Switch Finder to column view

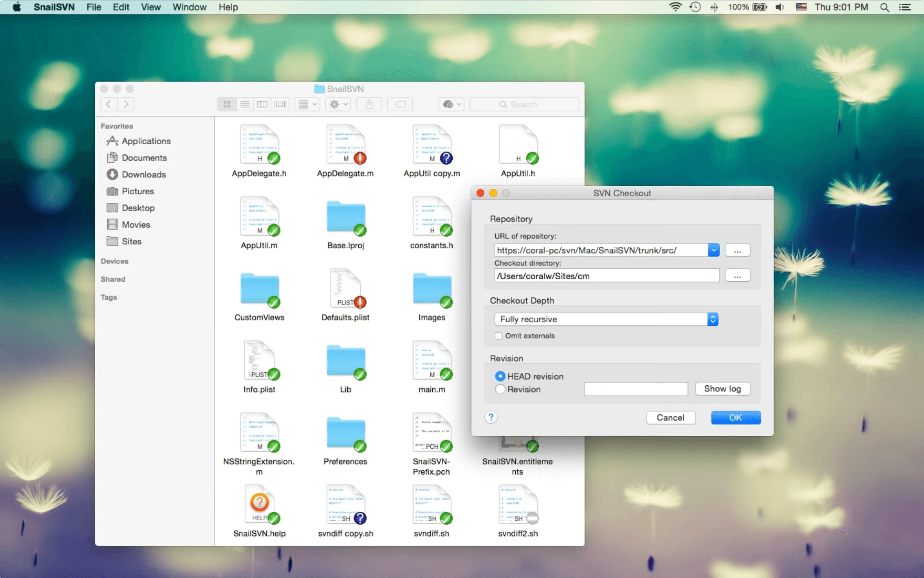click(x=262, y=104)
